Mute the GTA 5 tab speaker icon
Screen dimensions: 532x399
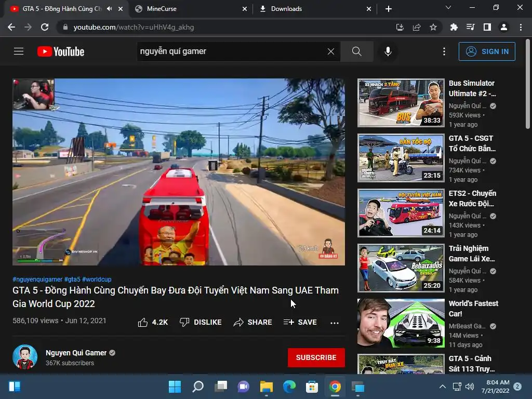coord(109,9)
